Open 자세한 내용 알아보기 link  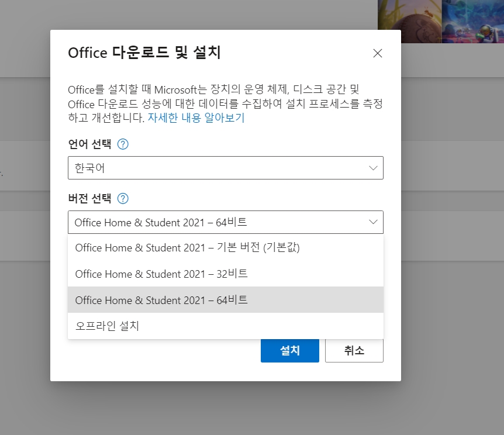click(196, 118)
